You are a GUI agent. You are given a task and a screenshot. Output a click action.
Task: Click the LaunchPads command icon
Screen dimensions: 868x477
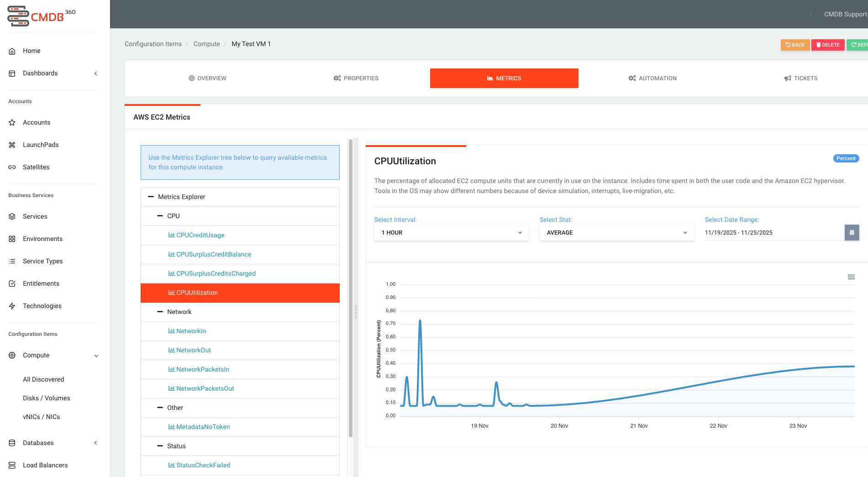pyautogui.click(x=12, y=145)
